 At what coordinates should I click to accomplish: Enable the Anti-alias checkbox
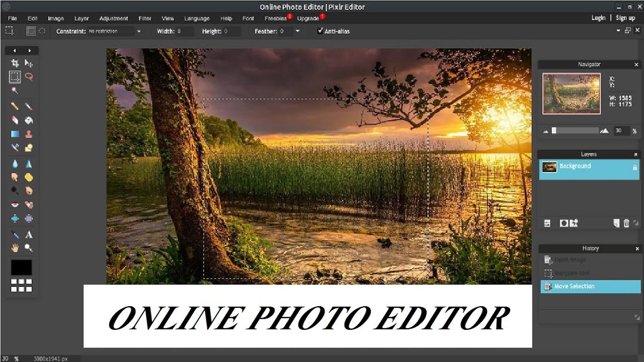pos(320,31)
